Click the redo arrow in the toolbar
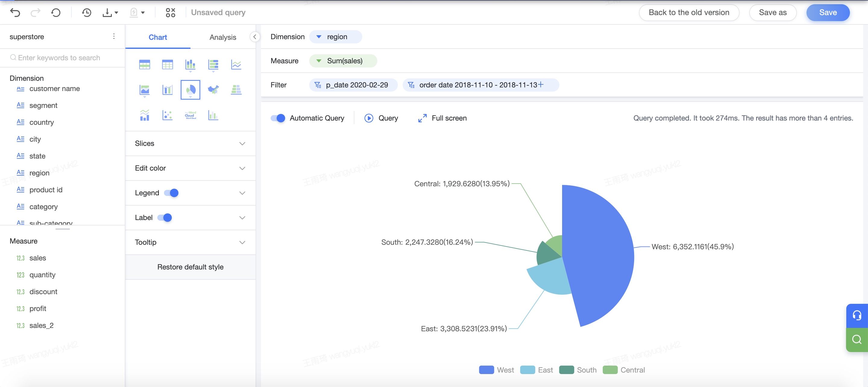Image resolution: width=868 pixels, height=387 pixels. click(35, 13)
